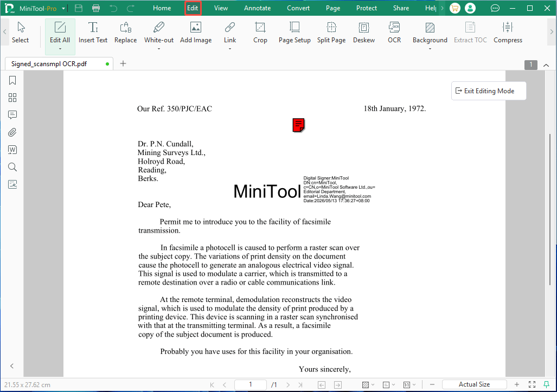Click the Split Page tool
Viewport: 557px width, 392px height.
click(331, 33)
